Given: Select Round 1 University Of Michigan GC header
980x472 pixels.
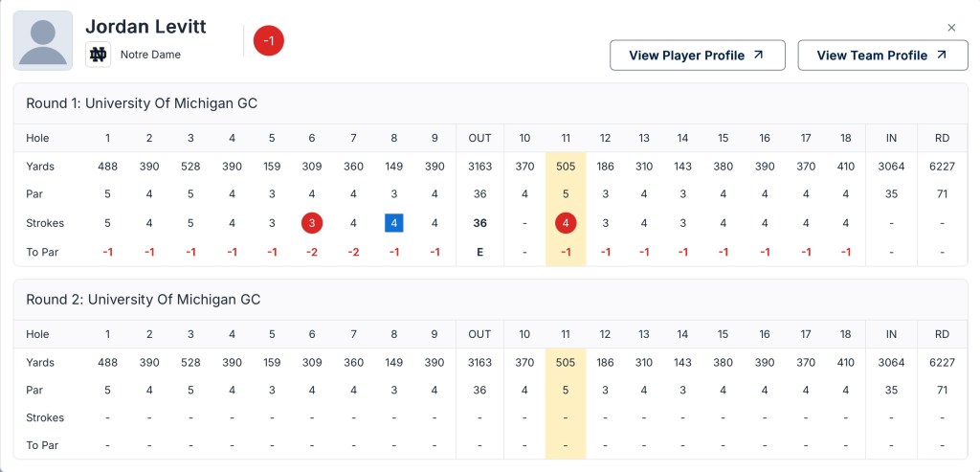Looking at the screenshot, I should pyautogui.click(x=142, y=103).
